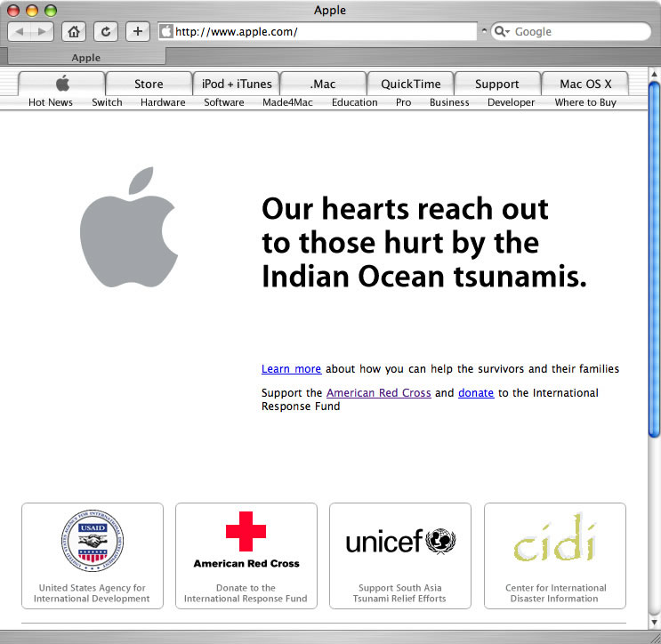Follow the donate link

pos(476,393)
